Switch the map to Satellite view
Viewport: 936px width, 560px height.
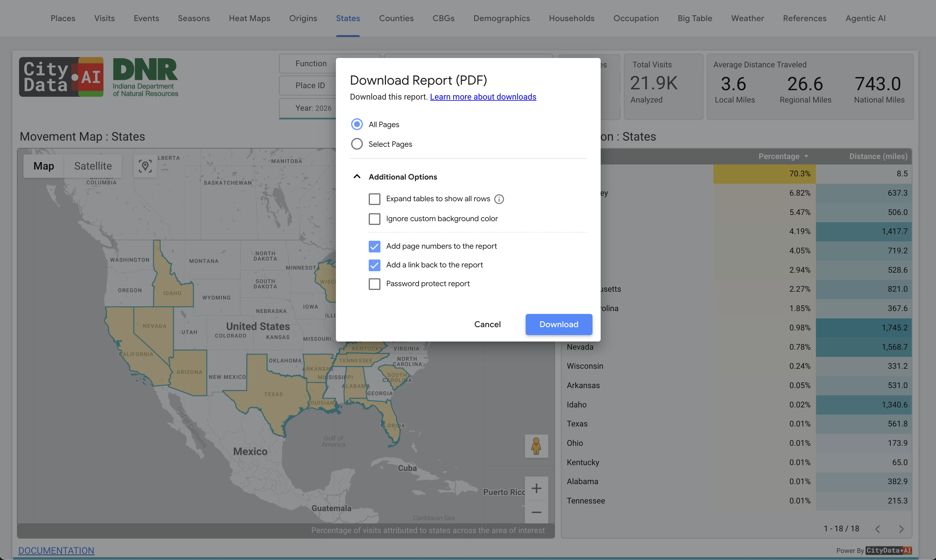click(x=93, y=166)
